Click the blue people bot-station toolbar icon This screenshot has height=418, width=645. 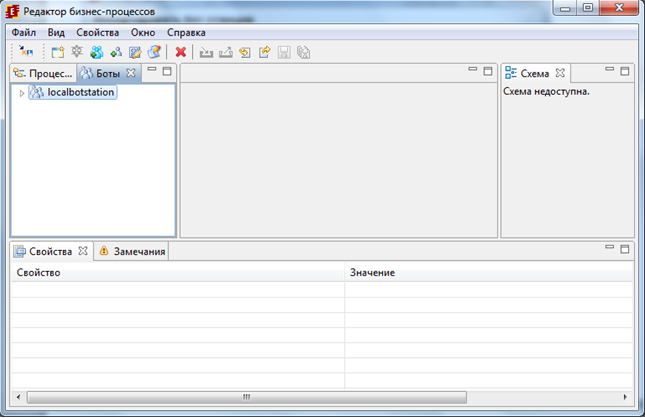click(x=96, y=53)
